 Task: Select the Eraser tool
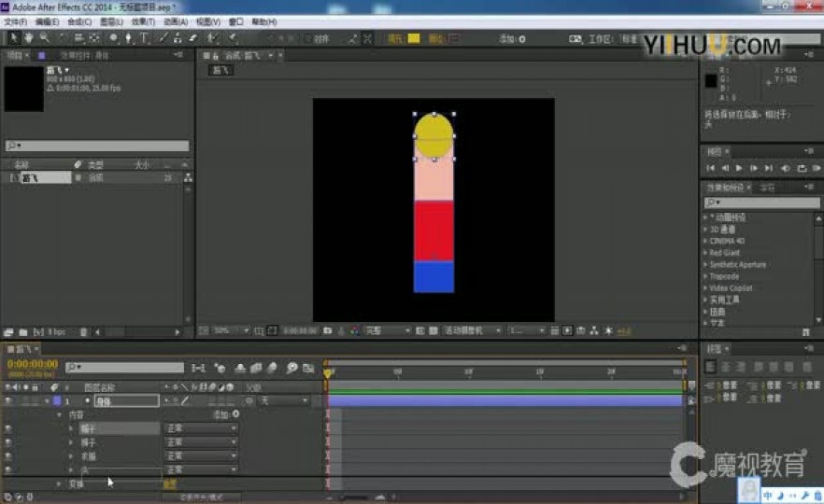point(192,37)
